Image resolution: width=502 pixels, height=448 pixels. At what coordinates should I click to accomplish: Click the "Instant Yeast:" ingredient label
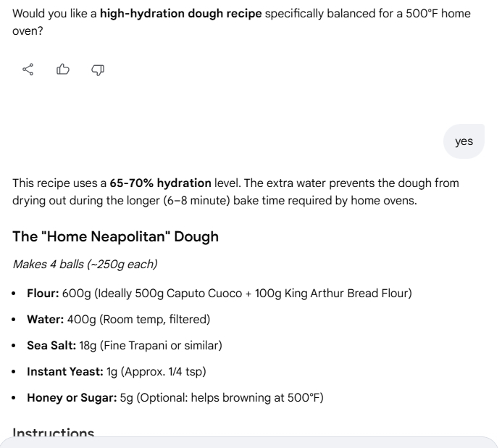[x=64, y=371]
